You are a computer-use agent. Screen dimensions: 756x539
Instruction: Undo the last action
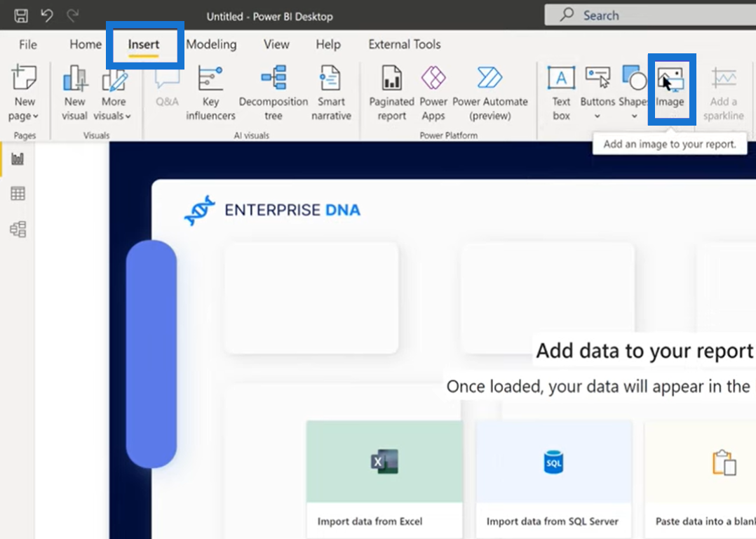click(x=47, y=15)
